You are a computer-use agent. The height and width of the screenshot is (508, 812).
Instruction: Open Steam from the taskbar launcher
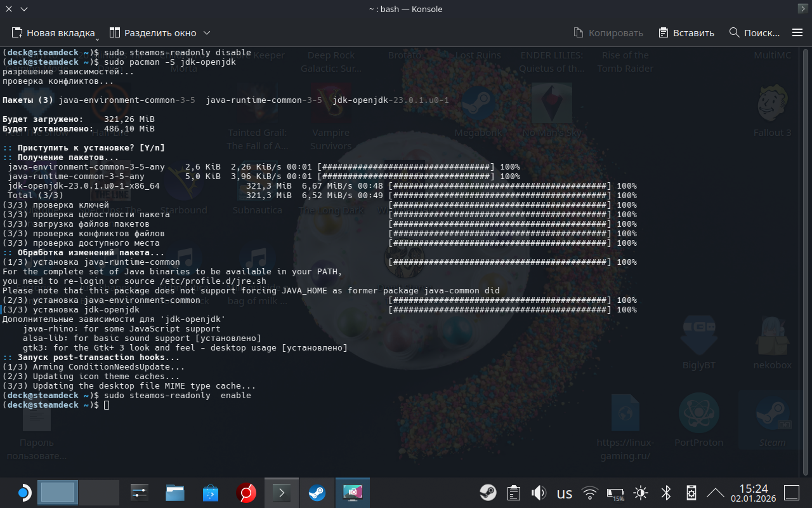tap(317, 493)
